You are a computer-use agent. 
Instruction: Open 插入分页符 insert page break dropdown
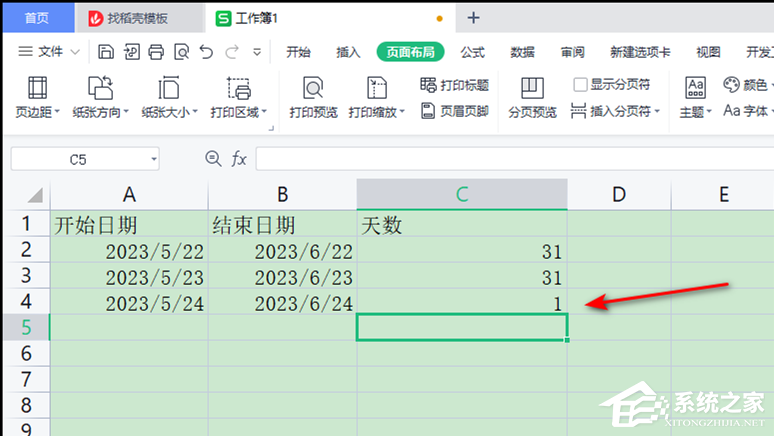(x=615, y=111)
